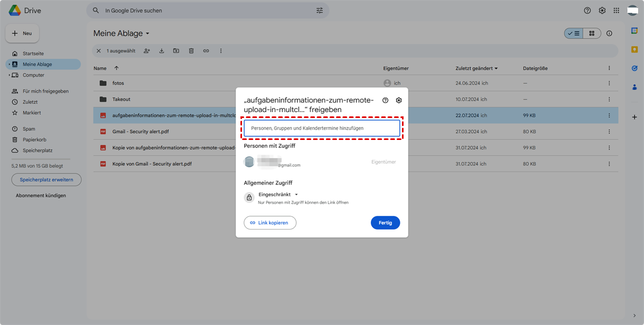Switch to grid layout view

point(592,33)
